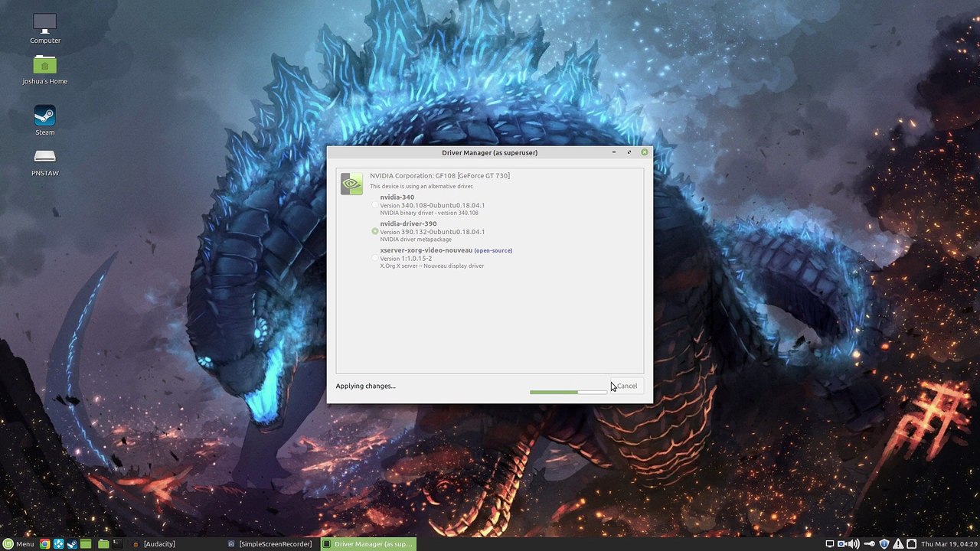This screenshot has width=980, height=551.
Task: Click the 'Applying changes...' status text
Action: coord(365,386)
